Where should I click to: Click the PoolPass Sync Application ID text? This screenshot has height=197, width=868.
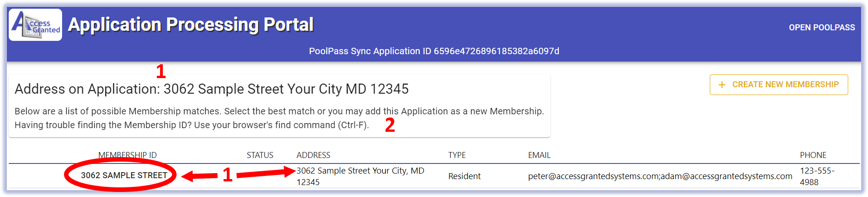pos(434,51)
